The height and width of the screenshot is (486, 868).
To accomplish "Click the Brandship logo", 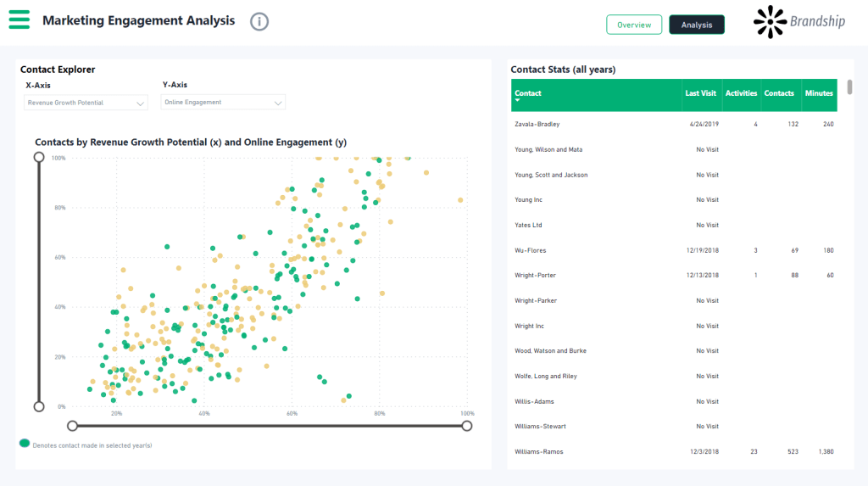I will [799, 22].
